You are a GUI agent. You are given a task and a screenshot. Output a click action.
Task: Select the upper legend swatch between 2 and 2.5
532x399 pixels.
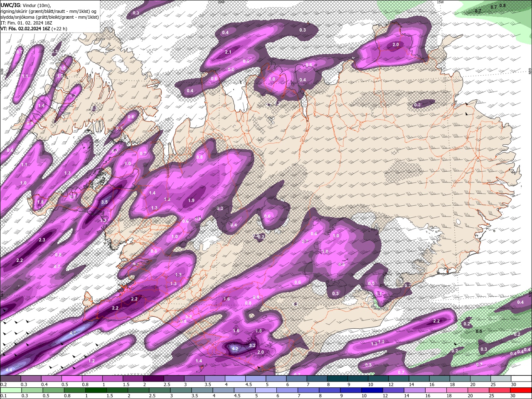[153, 378]
